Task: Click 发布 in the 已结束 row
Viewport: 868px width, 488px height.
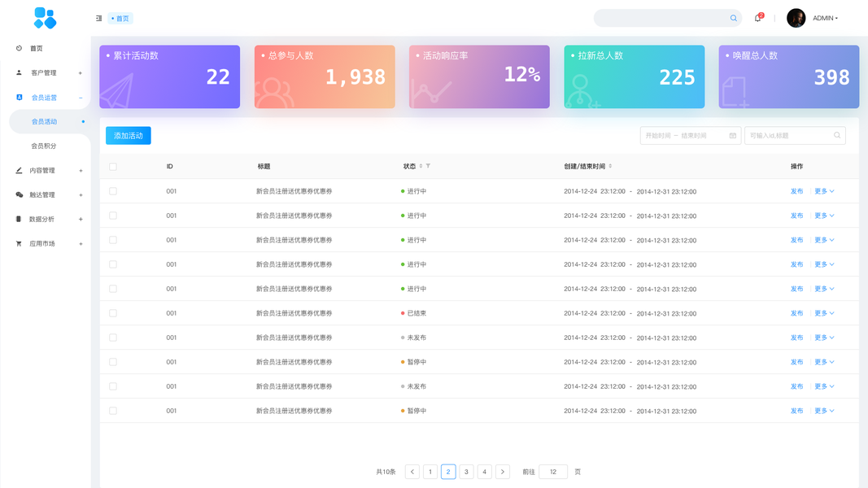Action: (796, 313)
